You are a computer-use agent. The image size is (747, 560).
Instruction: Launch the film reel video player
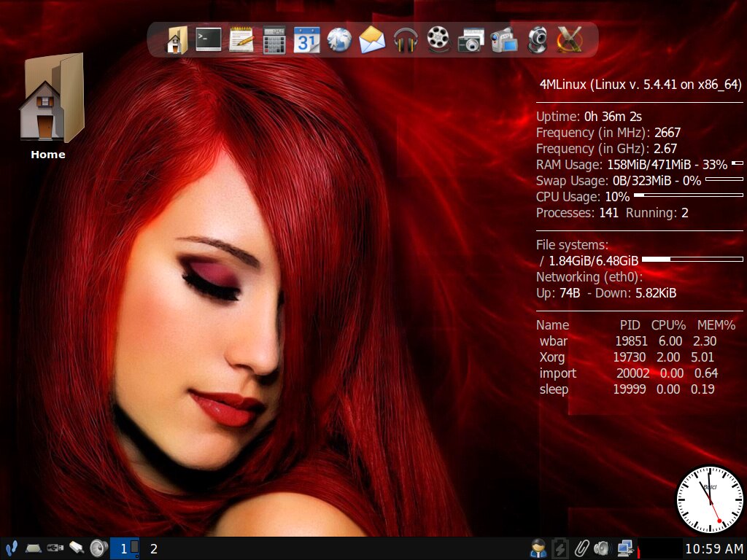click(x=438, y=39)
